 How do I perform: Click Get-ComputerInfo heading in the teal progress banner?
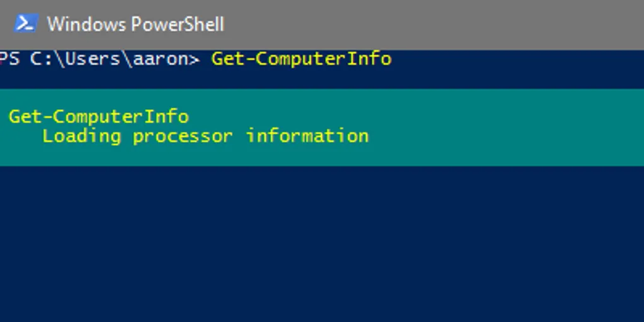[98, 117]
